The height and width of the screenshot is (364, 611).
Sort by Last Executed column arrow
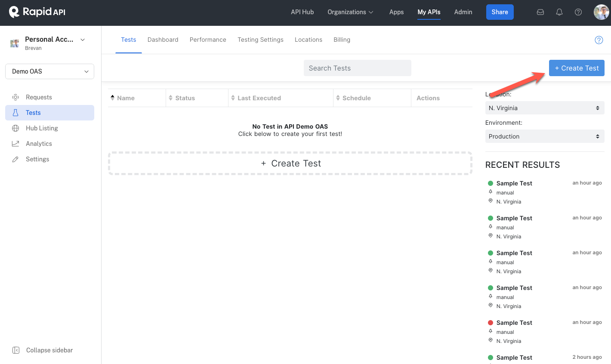[x=233, y=98]
